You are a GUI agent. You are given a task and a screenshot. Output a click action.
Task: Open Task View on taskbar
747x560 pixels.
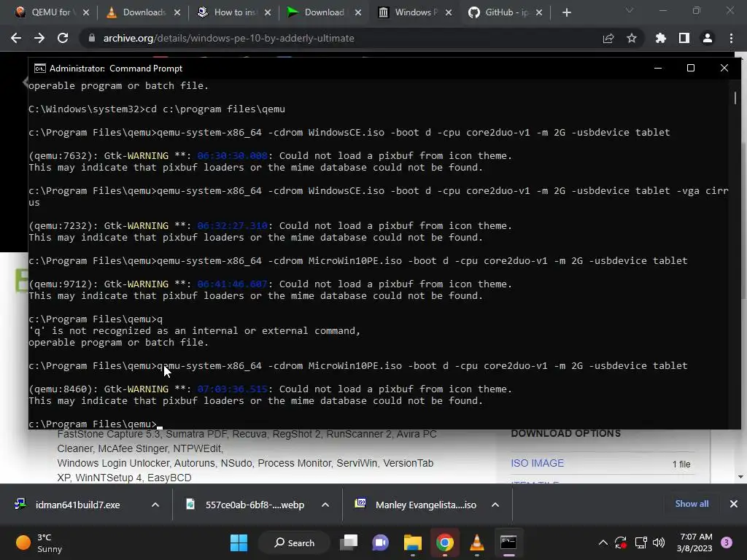pyautogui.click(x=349, y=542)
